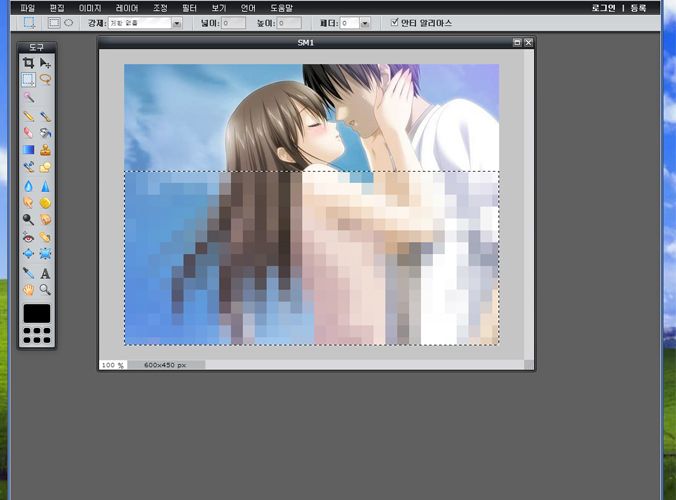Select the Color Picker eyedropper tool

(x=28, y=273)
